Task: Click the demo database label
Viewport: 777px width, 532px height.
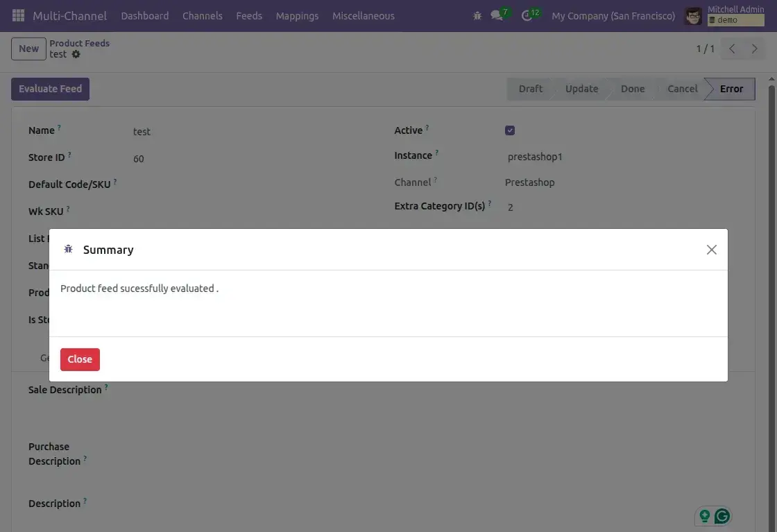Action: (x=736, y=20)
